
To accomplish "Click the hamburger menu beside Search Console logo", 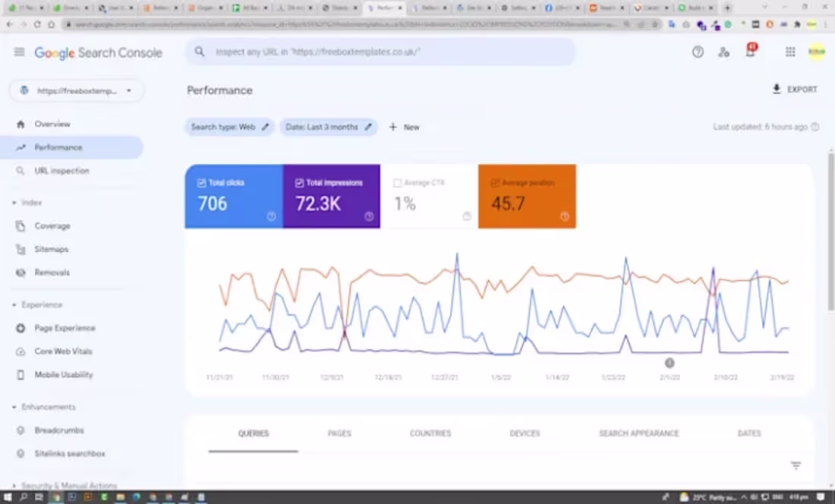I will click(20, 52).
